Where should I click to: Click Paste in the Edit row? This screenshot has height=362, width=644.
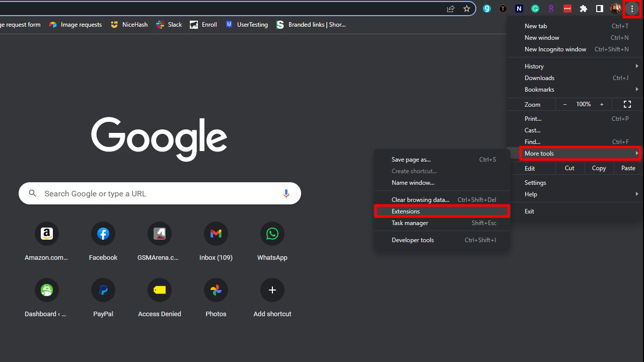628,168
